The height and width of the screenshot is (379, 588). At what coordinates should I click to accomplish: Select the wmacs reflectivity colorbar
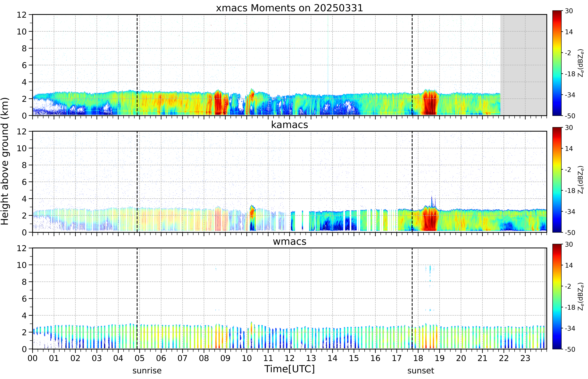click(x=557, y=297)
